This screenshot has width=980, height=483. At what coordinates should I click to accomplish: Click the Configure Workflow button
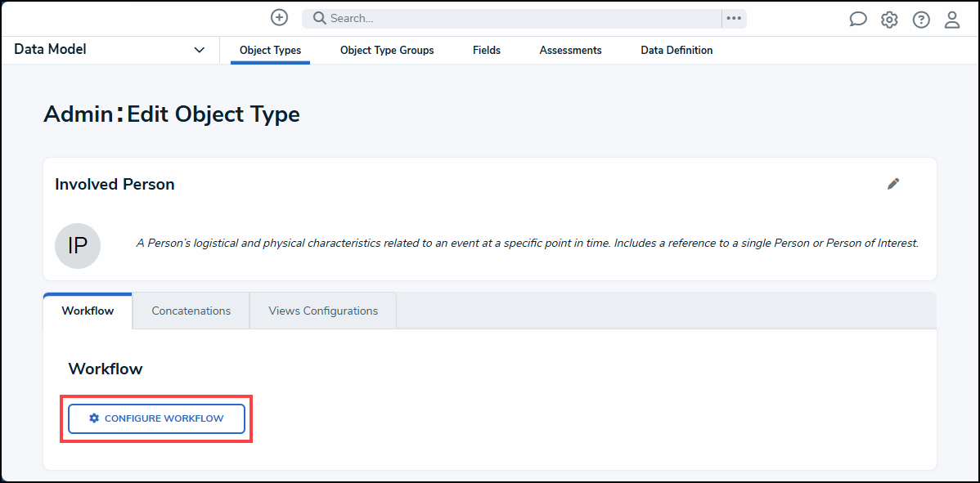tap(156, 418)
